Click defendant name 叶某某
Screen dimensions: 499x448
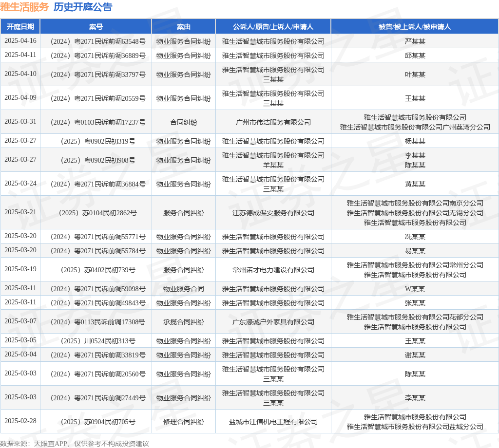[415, 75]
